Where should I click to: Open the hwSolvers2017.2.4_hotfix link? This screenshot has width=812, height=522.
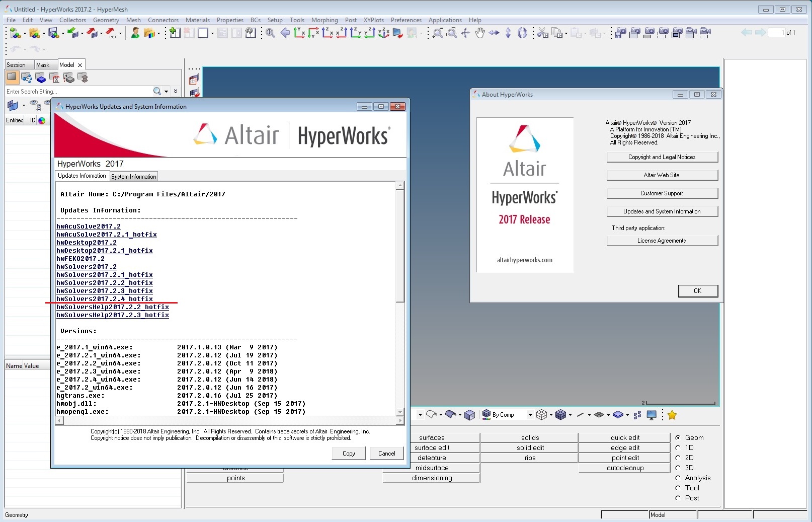(105, 299)
